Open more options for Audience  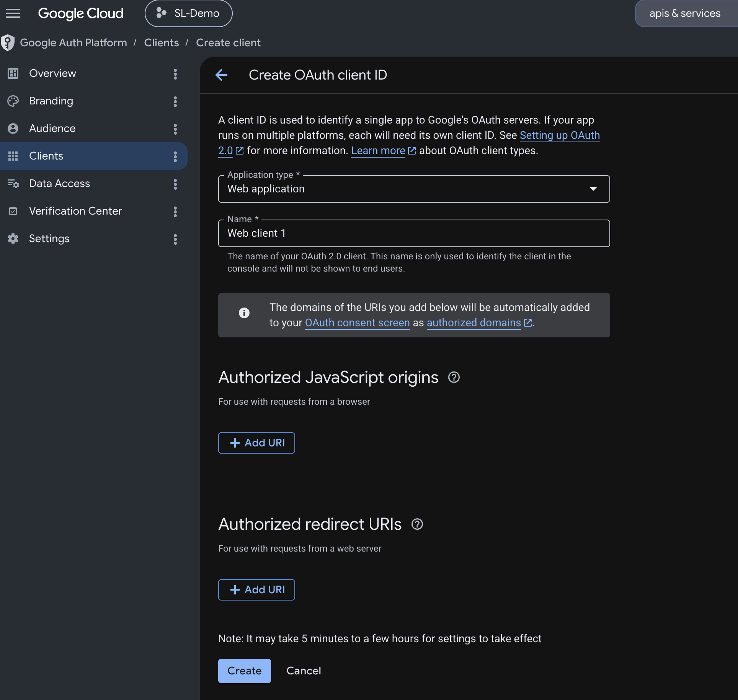[x=175, y=129]
